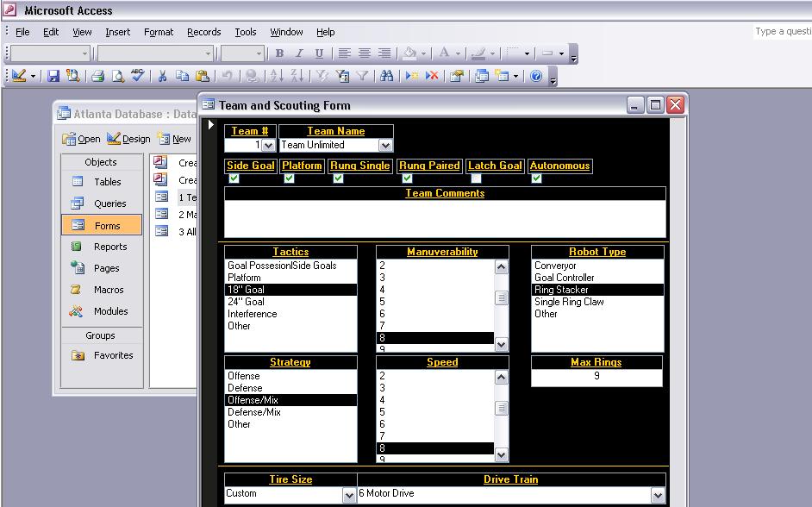Click the Microsoft Access Help icon
This screenshot has width=812, height=507.
point(536,76)
